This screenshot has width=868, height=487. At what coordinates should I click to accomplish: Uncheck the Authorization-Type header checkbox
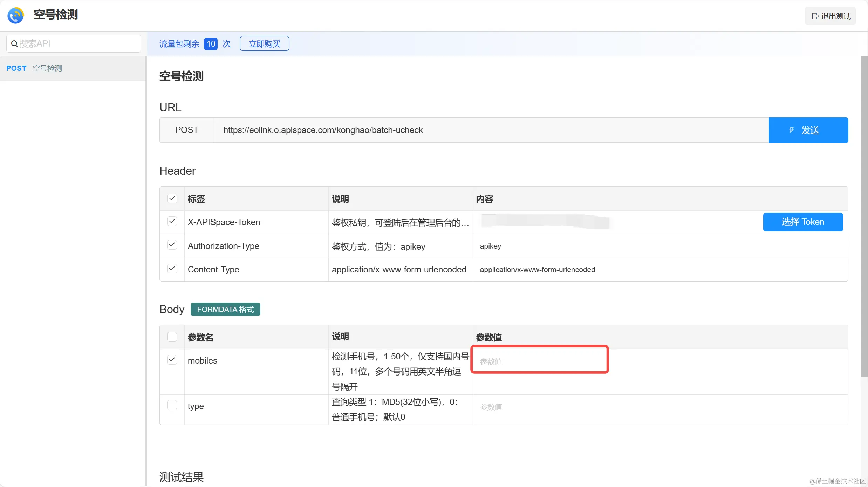tap(172, 245)
